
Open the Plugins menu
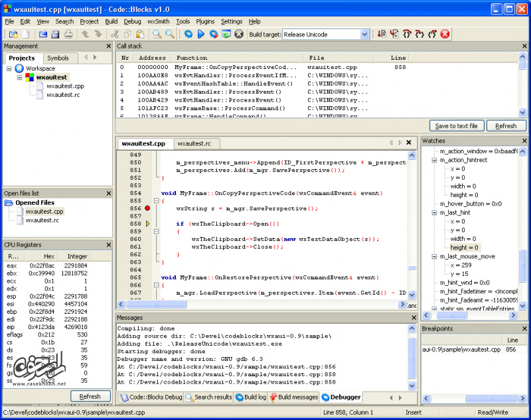pos(205,21)
